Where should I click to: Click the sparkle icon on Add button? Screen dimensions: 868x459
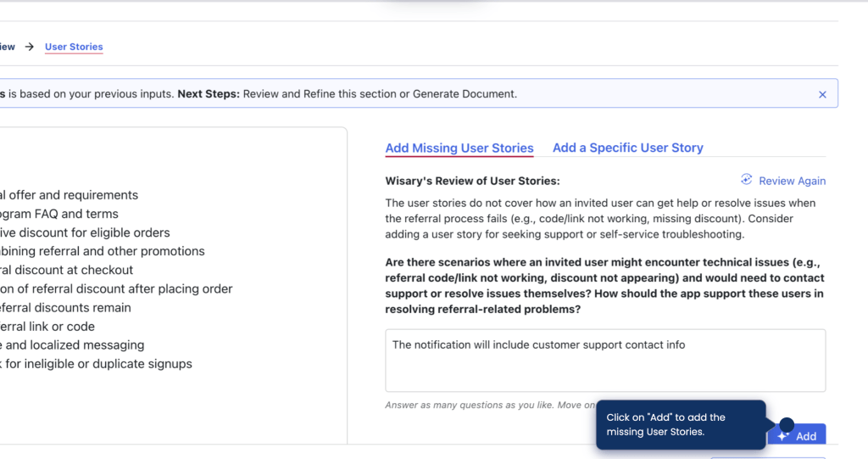tap(783, 436)
